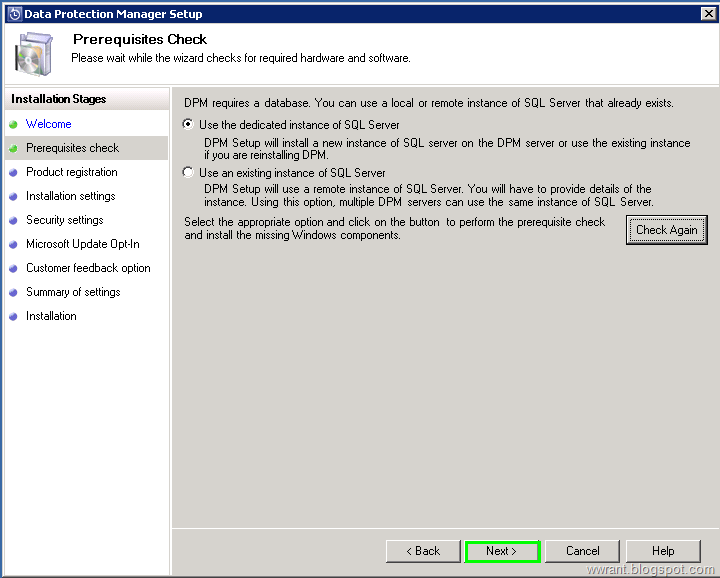720x578 pixels.
Task: Click the green bullet beside Prerequisites check
Action: coord(13,148)
